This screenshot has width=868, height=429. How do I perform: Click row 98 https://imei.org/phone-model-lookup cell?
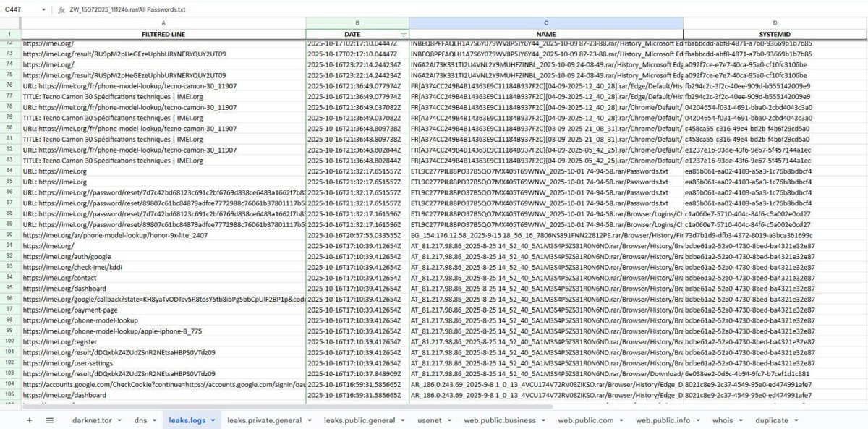tap(163, 320)
